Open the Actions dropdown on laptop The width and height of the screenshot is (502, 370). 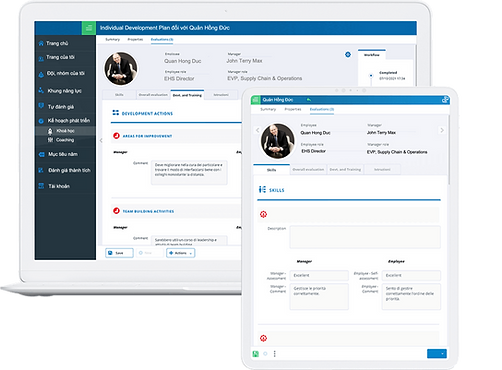point(181,253)
